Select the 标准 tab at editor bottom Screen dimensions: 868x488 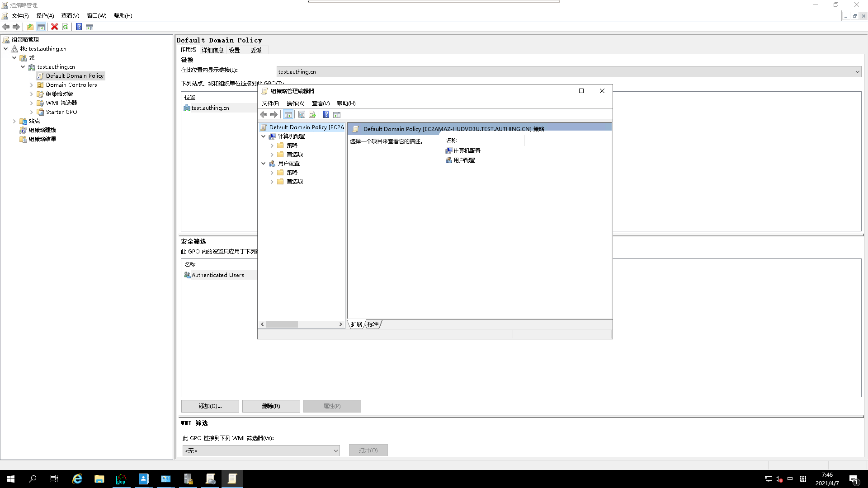pyautogui.click(x=373, y=324)
